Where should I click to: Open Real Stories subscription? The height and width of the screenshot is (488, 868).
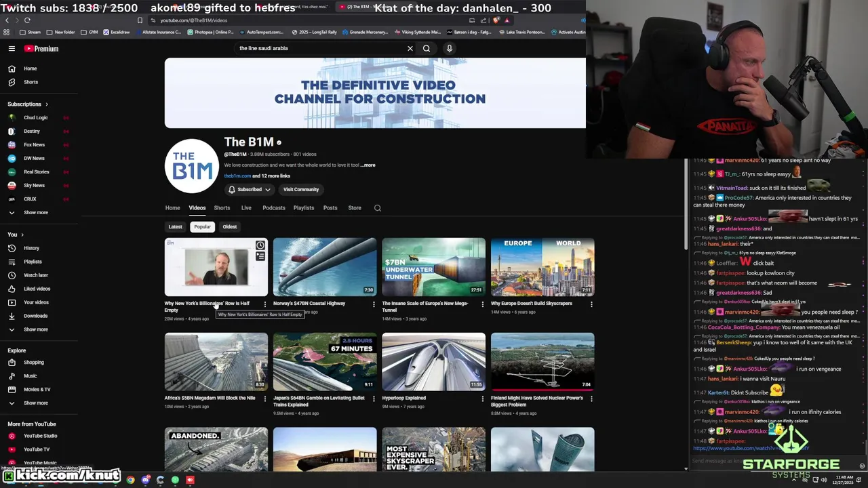(x=37, y=171)
